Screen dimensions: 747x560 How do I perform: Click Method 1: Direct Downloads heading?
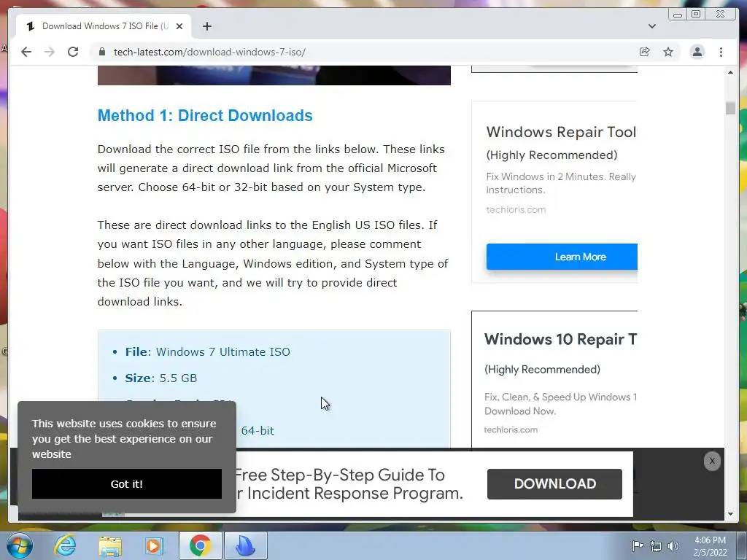point(205,116)
